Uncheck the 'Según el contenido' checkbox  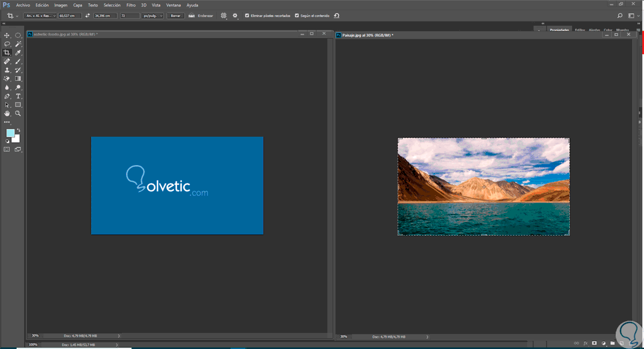(297, 16)
